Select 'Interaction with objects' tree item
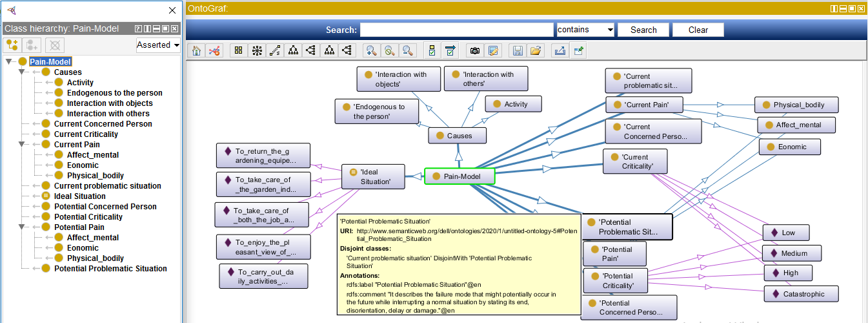 (110, 103)
